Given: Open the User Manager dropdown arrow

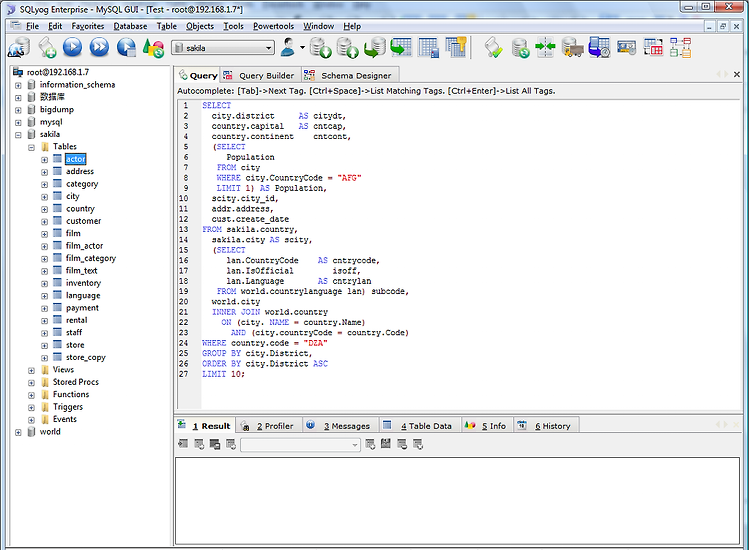Looking at the screenshot, I should pos(302,47).
